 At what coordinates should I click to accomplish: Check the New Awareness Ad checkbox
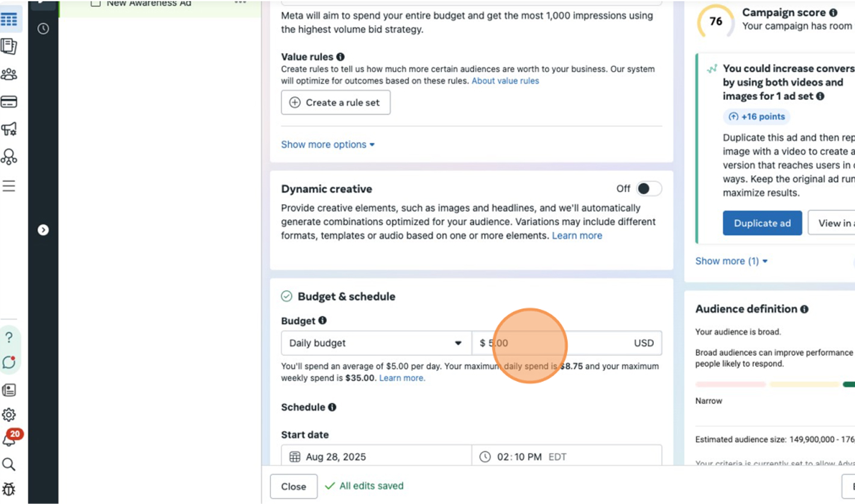95,4
